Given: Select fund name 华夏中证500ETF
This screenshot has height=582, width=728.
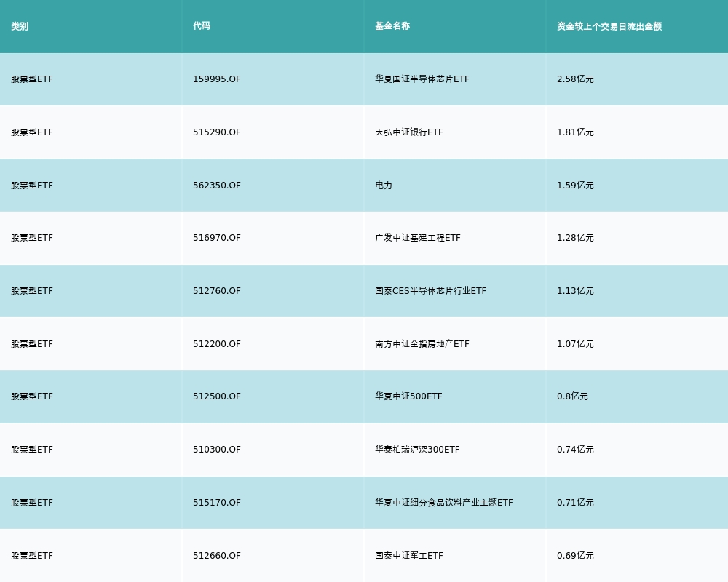Looking at the screenshot, I should [408, 396].
